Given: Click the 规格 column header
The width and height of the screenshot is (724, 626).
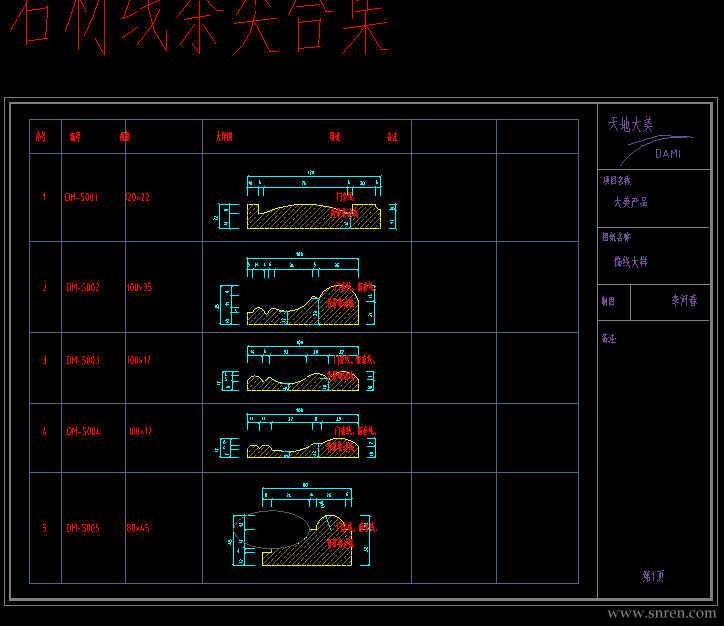Looking at the screenshot, I should [x=125, y=137].
